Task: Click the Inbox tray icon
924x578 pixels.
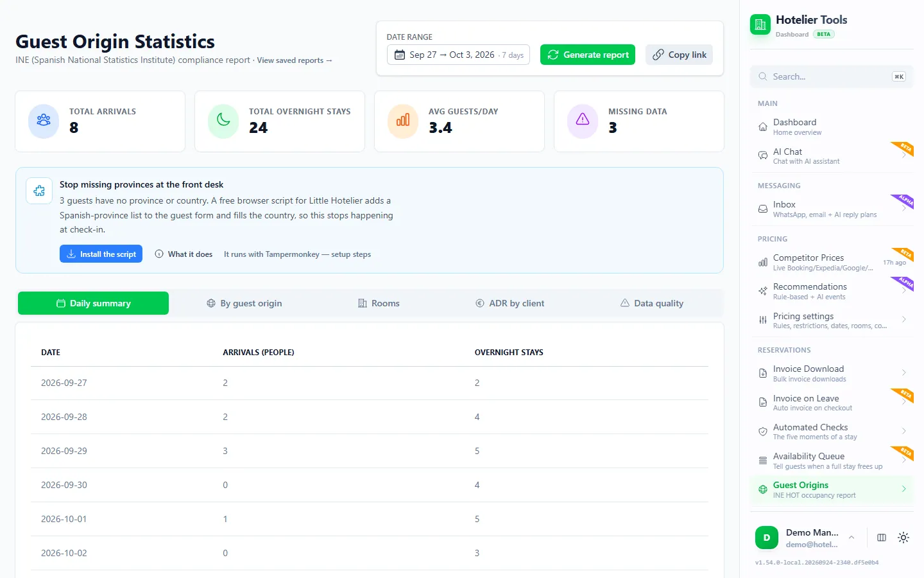Action: (763, 209)
